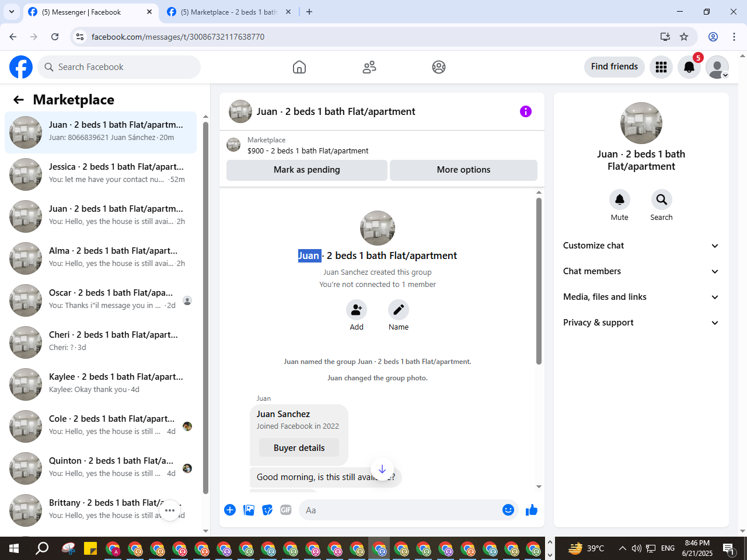Choose a GIF icon in composer

point(286,510)
